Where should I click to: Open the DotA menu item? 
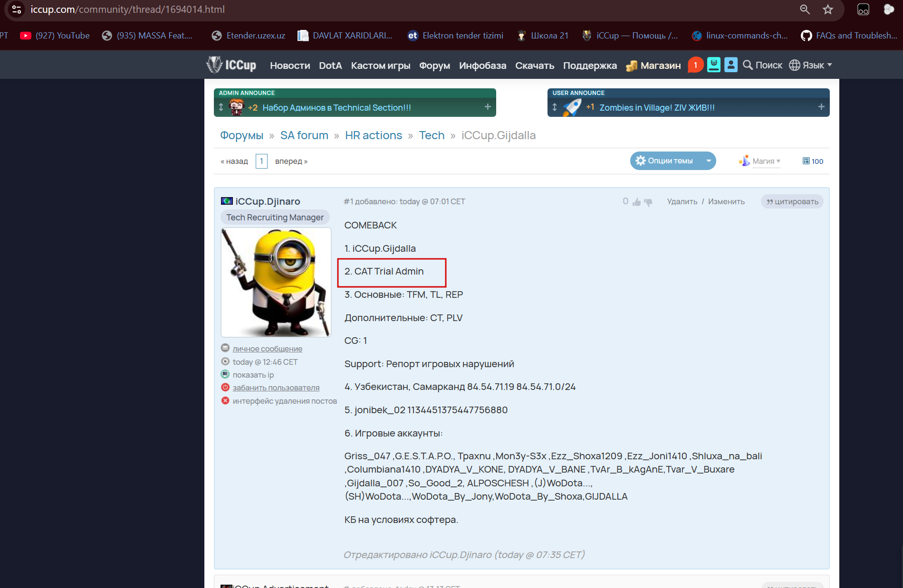[330, 66]
